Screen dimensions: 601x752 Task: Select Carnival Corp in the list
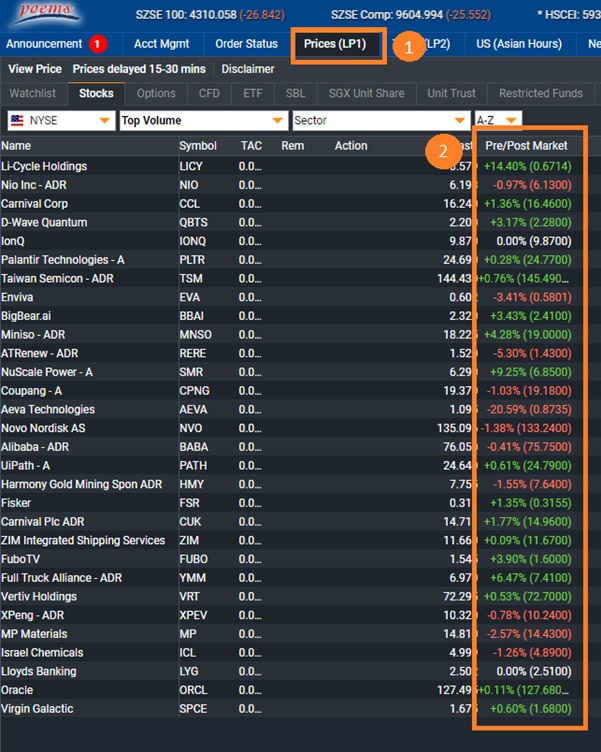(x=35, y=204)
